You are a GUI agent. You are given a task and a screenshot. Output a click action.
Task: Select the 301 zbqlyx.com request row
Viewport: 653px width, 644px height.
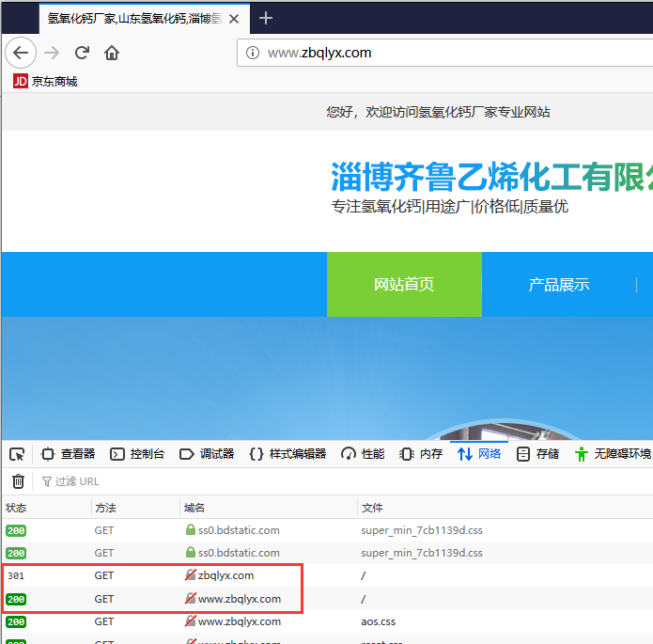point(327,575)
